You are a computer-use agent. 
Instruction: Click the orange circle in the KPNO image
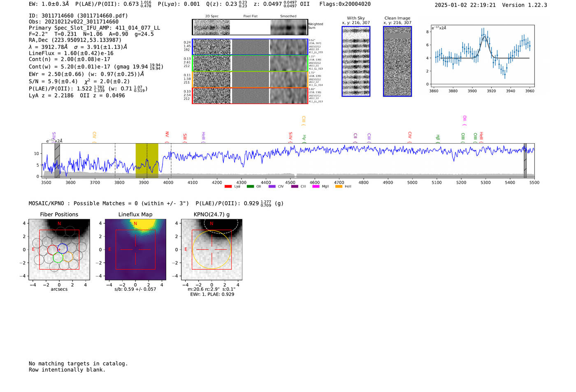click(x=211, y=250)
